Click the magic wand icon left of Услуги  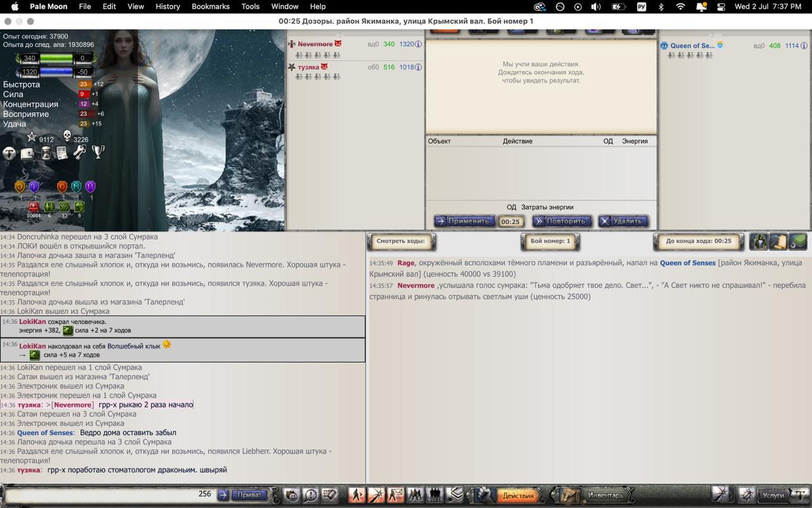719,495
